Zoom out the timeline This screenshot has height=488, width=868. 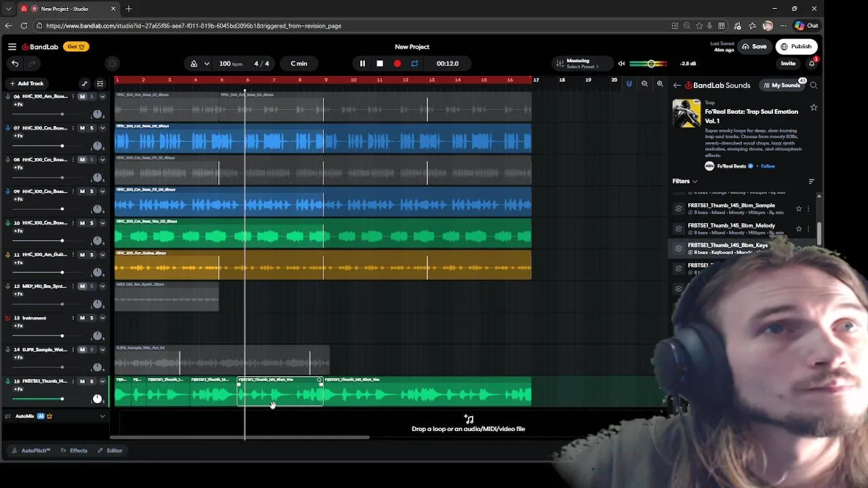(644, 84)
